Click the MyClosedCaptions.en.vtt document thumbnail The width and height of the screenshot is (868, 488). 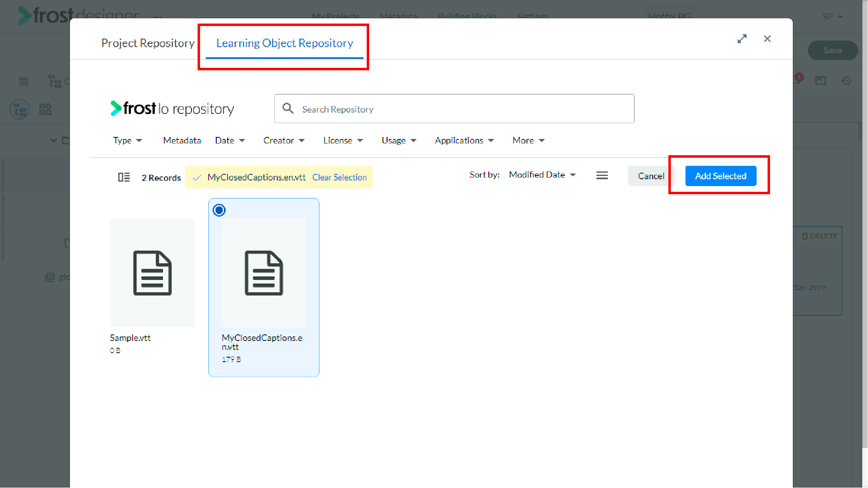point(264,273)
